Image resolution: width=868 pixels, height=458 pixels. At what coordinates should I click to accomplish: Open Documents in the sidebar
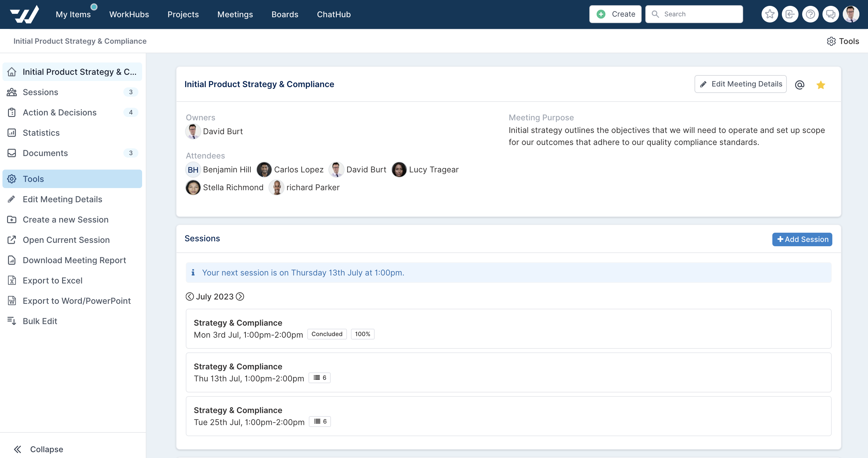pyautogui.click(x=72, y=153)
